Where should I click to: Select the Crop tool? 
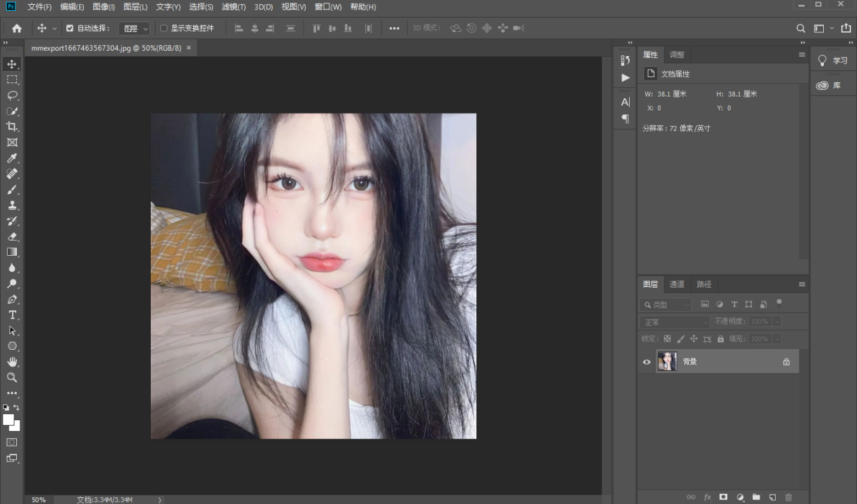(x=12, y=127)
